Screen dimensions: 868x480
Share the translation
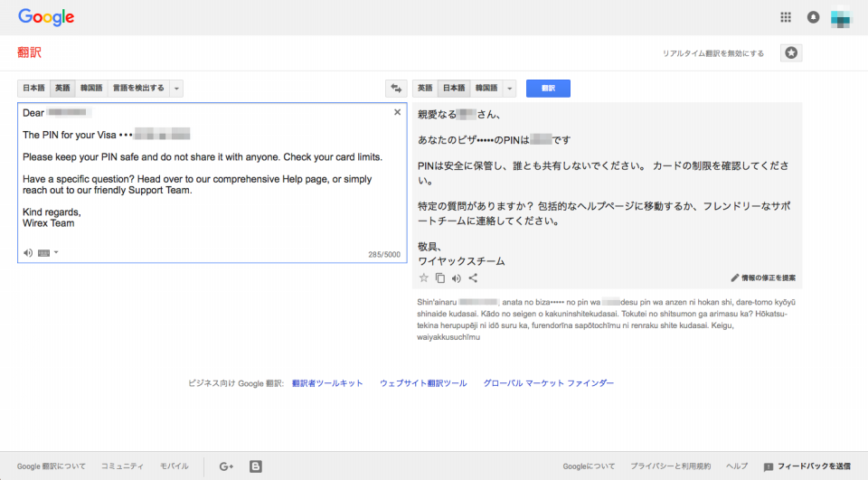tap(473, 278)
